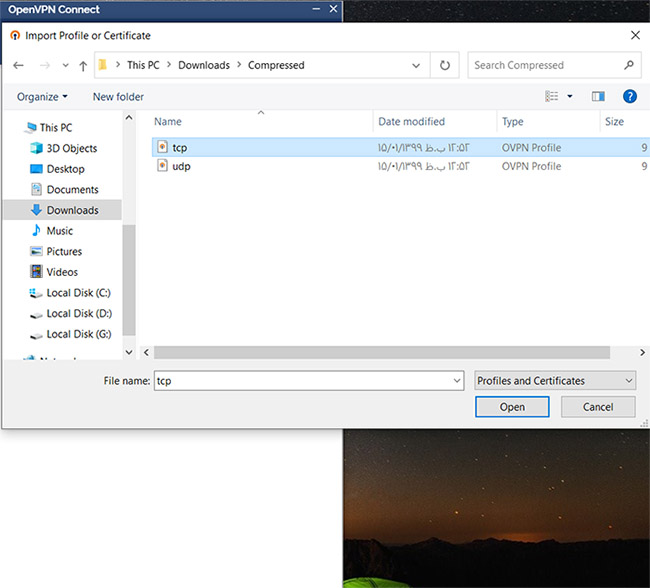Screen dimensions: 650x588
Task: Expand the address bar history dropdown
Action: [x=417, y=66]
